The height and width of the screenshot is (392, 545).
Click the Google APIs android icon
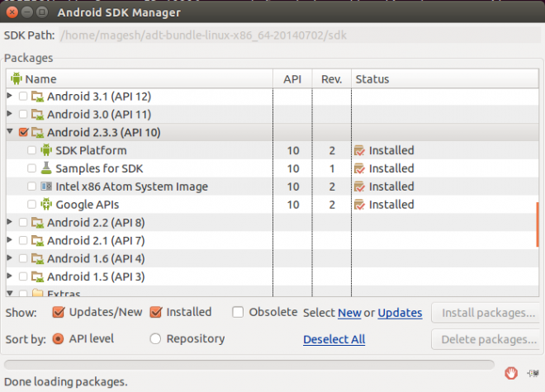(x=46, y=205)
